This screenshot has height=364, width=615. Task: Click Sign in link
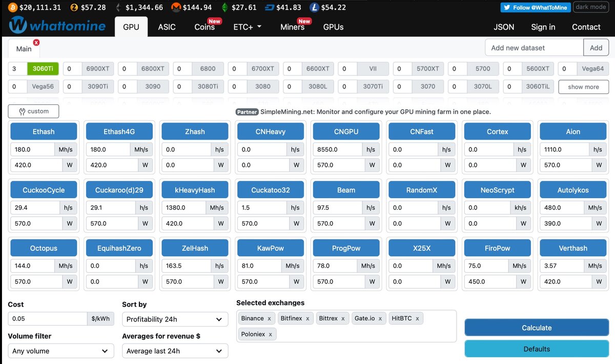tap(543, 27)
